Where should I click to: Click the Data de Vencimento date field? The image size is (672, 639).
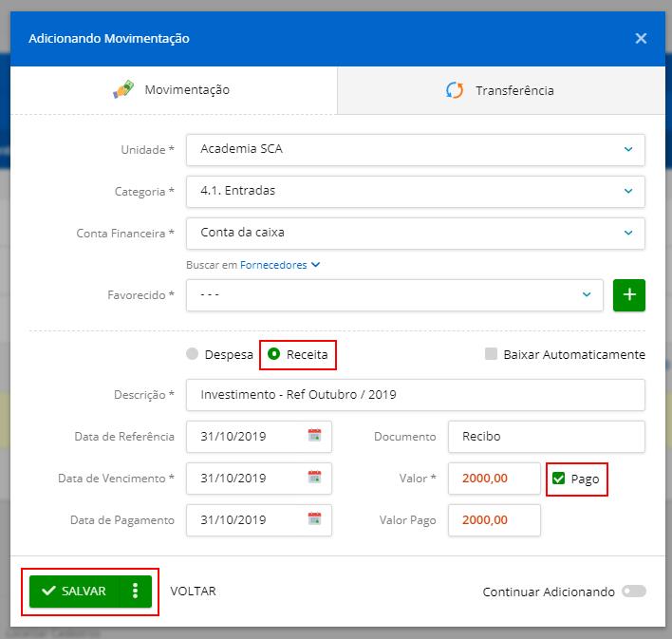(259, 479)
